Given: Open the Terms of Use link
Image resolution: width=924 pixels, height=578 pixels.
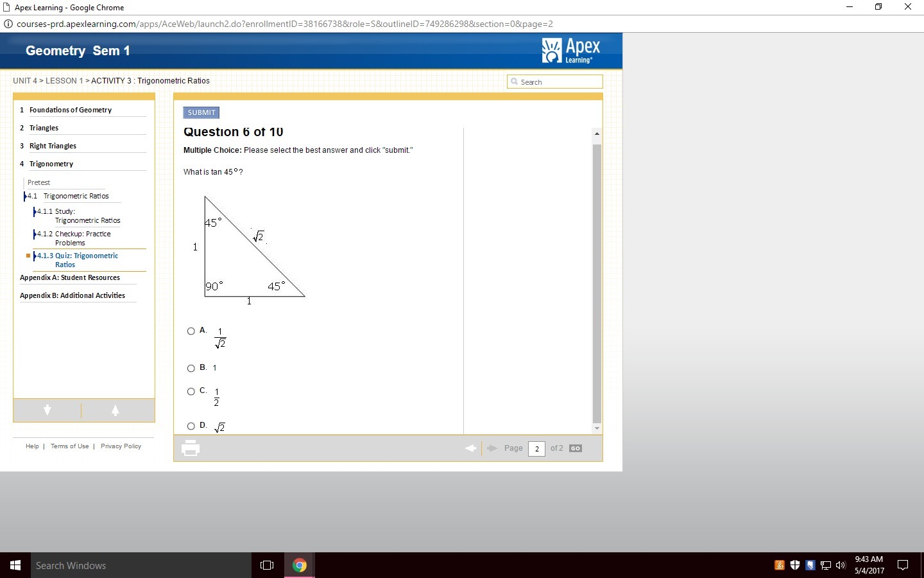Looking at the screenshot, I should (x=70, y=446).
